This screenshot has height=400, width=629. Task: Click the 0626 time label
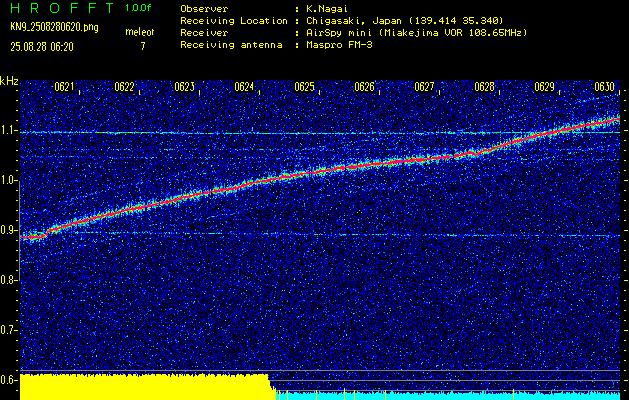365,87
